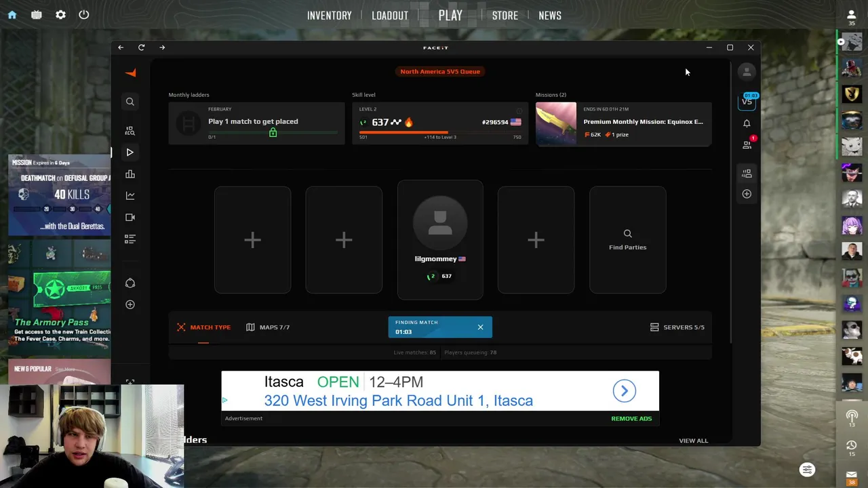Viewport: 868px width, 488px height.
Task: Select the Play matchmaking triangle icon
Action: (130, 152)
